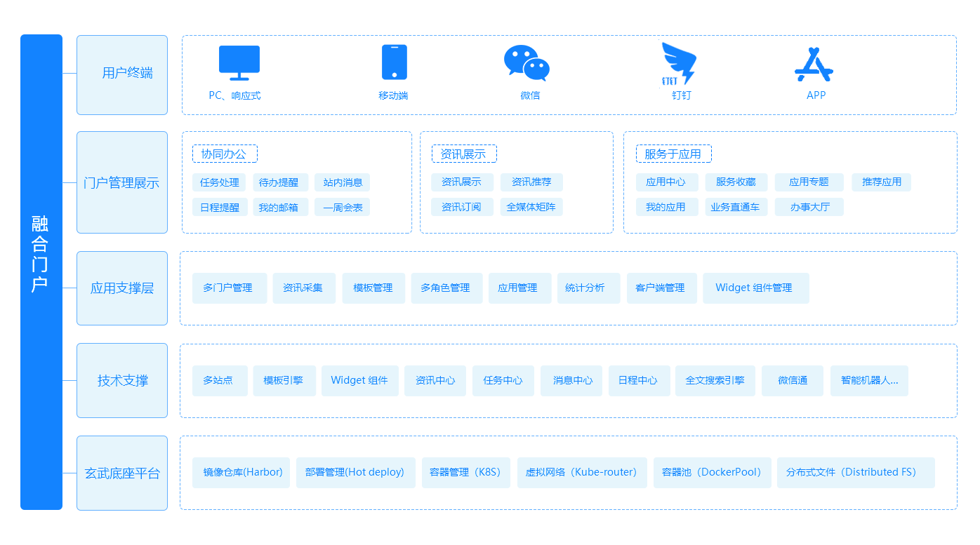Select the 门户管理展示 layer box
The height and width of the screenshot is (545, 980).
(x=122, y=182)
